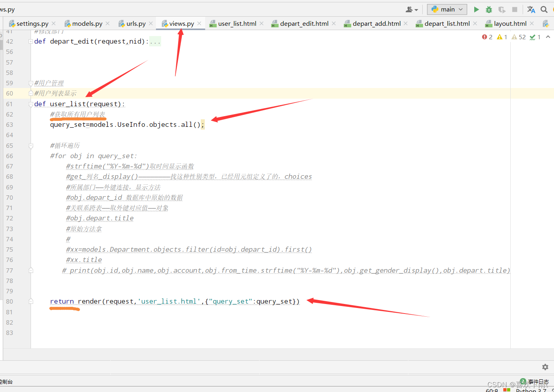This screenshot has height=392, width=554.
Task: Collapse comment block fold marker at line 65
Action: pos(31,146)
